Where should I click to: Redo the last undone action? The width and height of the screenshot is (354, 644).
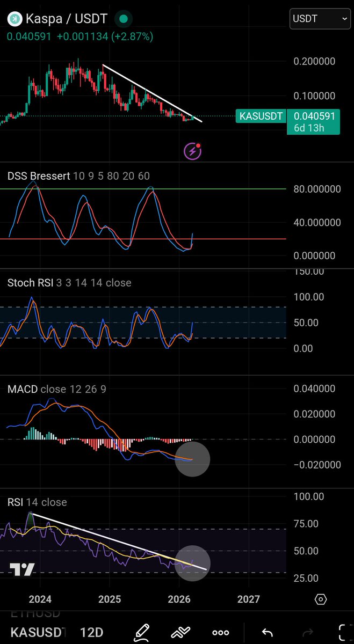[x=307, y=633]
